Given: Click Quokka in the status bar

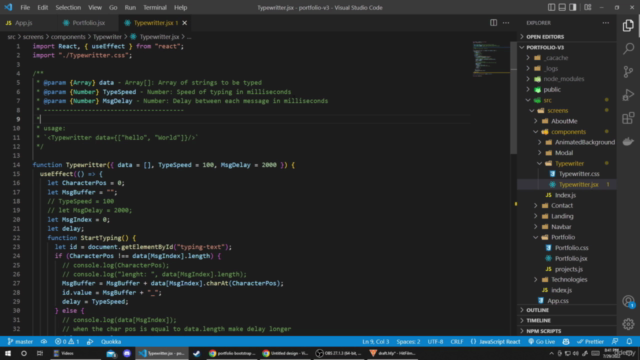Looking at the screenshot, I should pyautogui.click(x=111, y=342).
